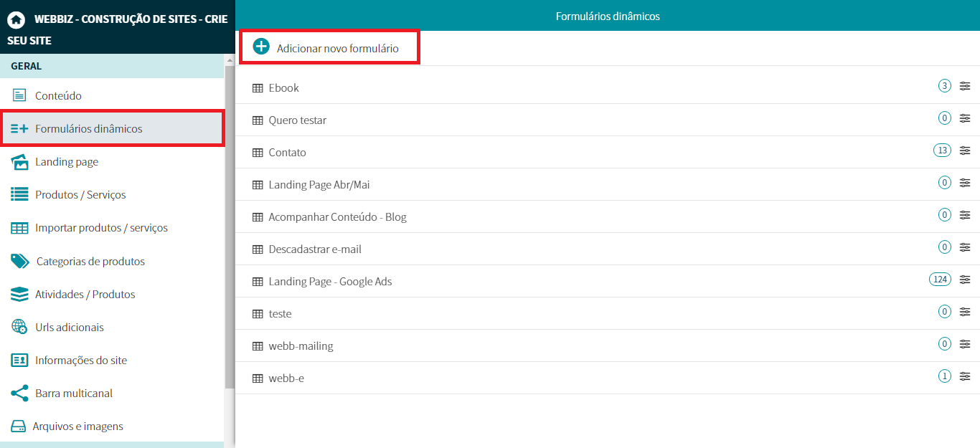The width and height of the screenshot is (980, 448).
Task: Click the Barra multicanal share icon
Action: [19, 393]
